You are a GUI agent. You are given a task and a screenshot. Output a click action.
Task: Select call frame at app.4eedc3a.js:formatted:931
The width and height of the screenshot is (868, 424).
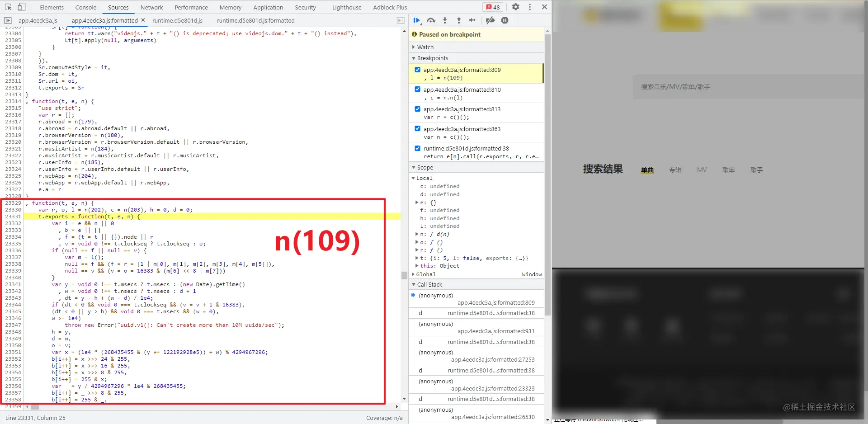[476, 327]
